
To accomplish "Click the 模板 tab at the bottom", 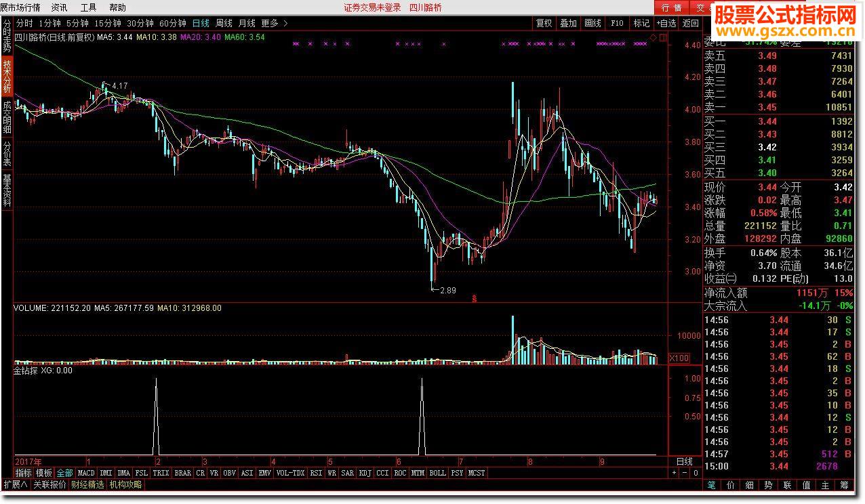I will (x=44, y=473).
